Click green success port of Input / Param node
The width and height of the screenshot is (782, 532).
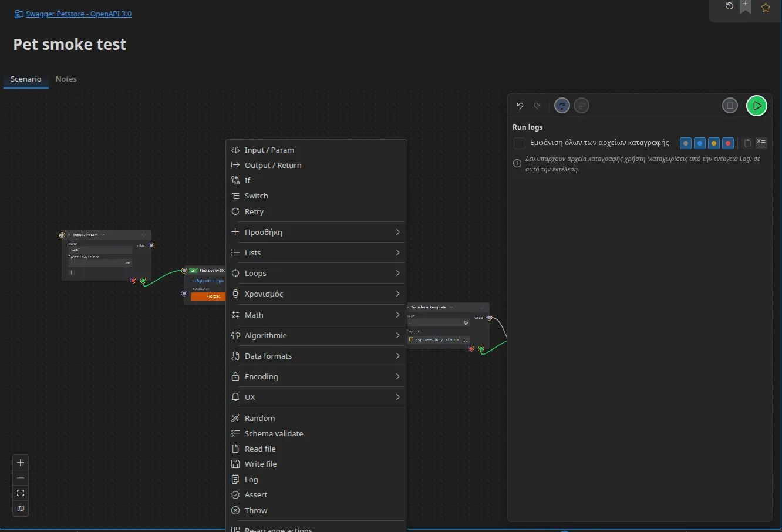click(x=143, y=281)
